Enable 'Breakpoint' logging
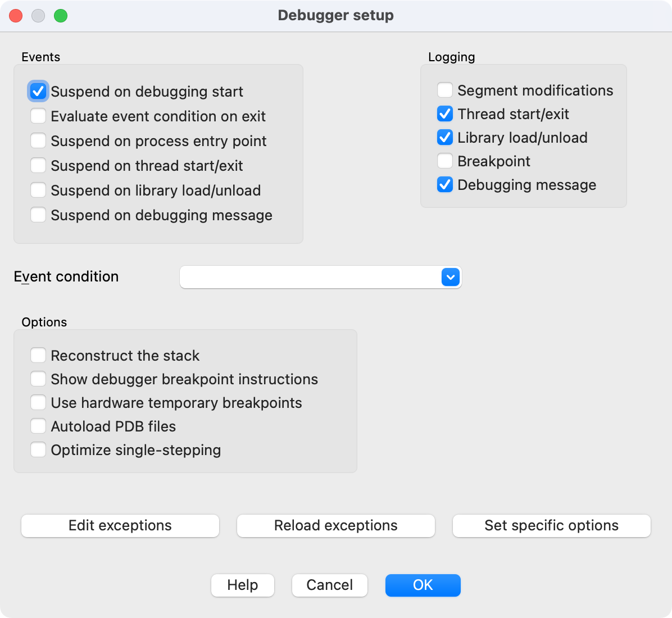The width and height of the screenshot is (672, 618). tap(444, 161)
